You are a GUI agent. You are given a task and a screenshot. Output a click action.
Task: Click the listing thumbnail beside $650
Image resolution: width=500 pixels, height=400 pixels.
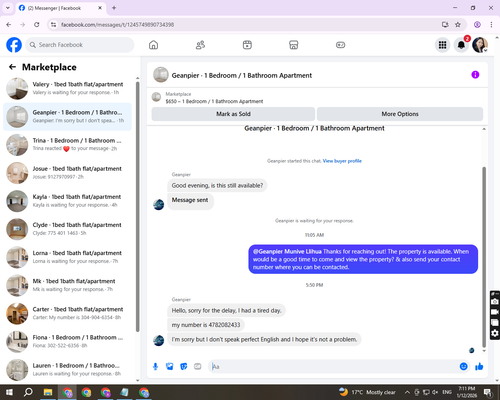tap(156, 97)
